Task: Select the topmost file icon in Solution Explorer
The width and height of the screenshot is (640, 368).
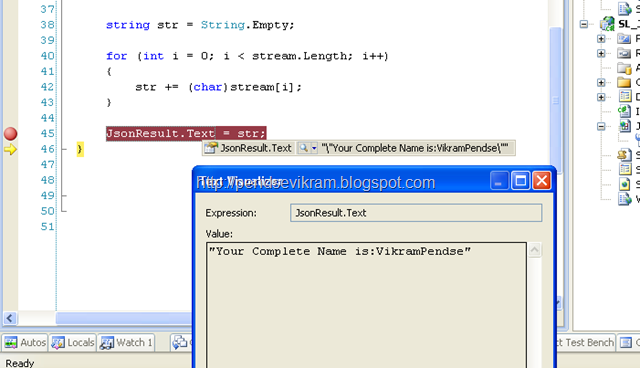Action: 624,8
